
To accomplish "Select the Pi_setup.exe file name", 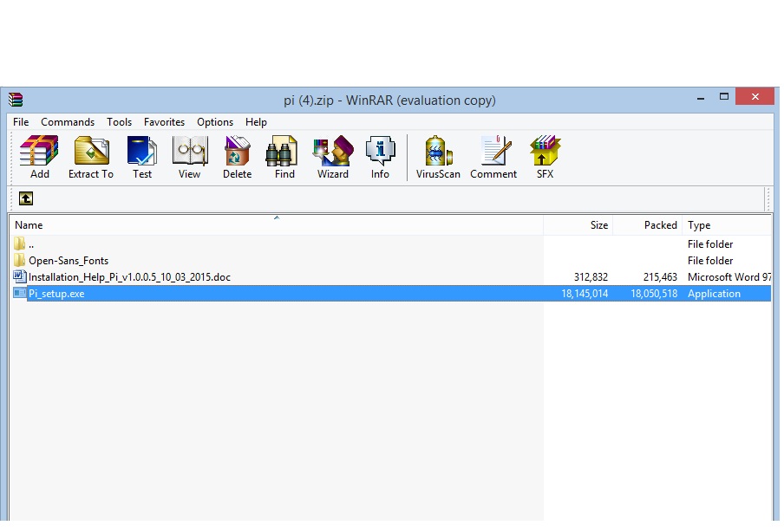I will pyautogui.click(x=56, y=294).
